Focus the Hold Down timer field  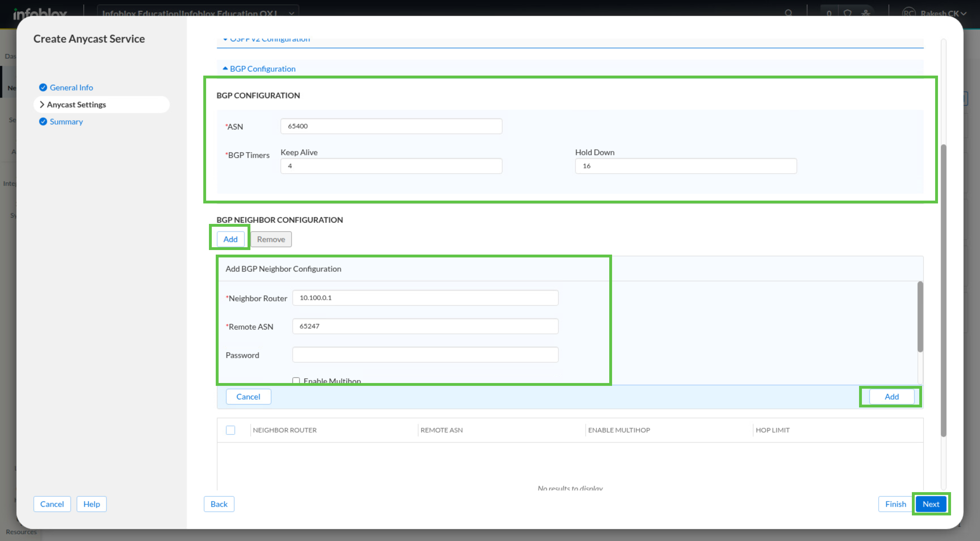pyautogui.click(x=686, y=166)
